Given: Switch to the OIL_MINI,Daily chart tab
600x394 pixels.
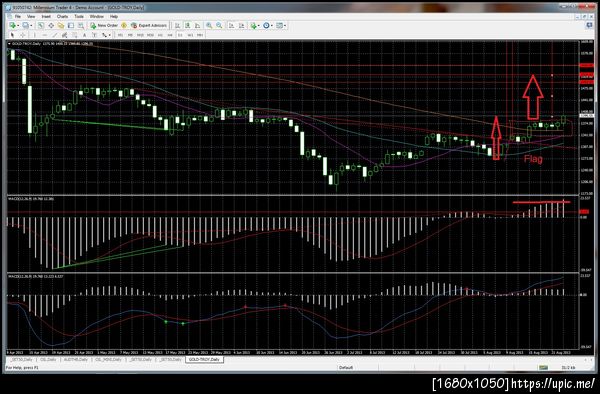Looking at the screenshot, I should pyautogui.click(x=108, y=360).
